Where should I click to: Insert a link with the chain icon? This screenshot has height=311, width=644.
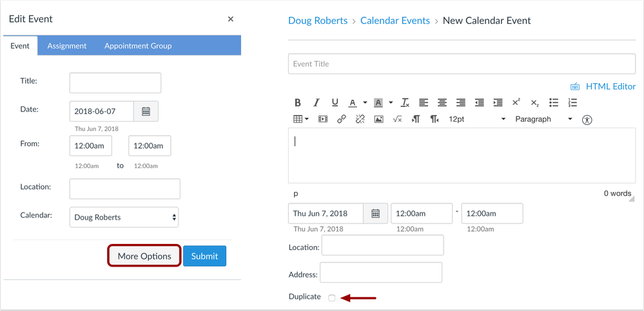[x=341, y=119]
